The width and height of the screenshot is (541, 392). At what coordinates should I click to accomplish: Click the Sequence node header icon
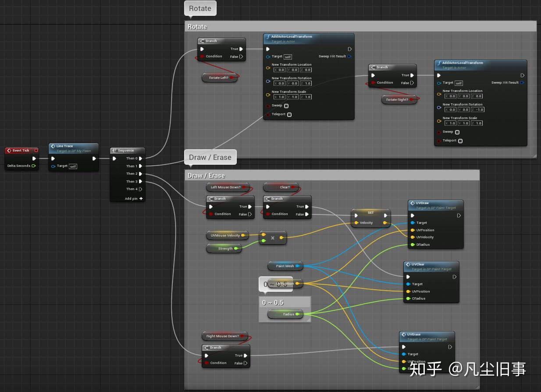click(115, 150)
